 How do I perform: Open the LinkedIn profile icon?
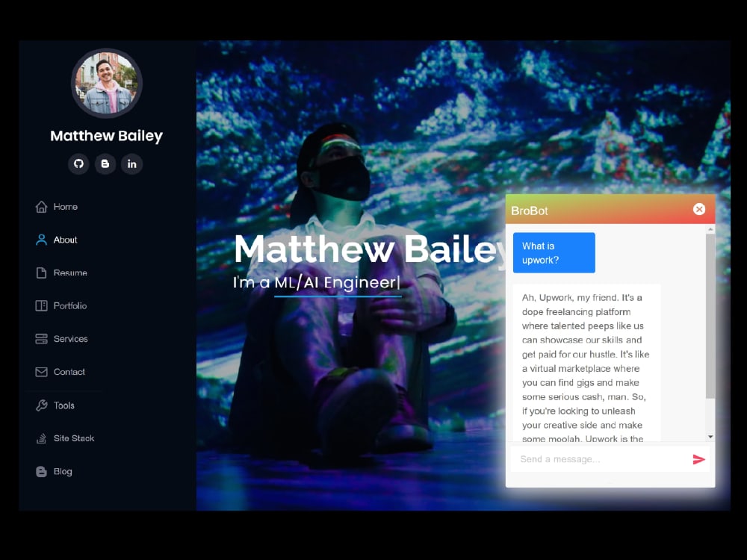click(132, 164)
